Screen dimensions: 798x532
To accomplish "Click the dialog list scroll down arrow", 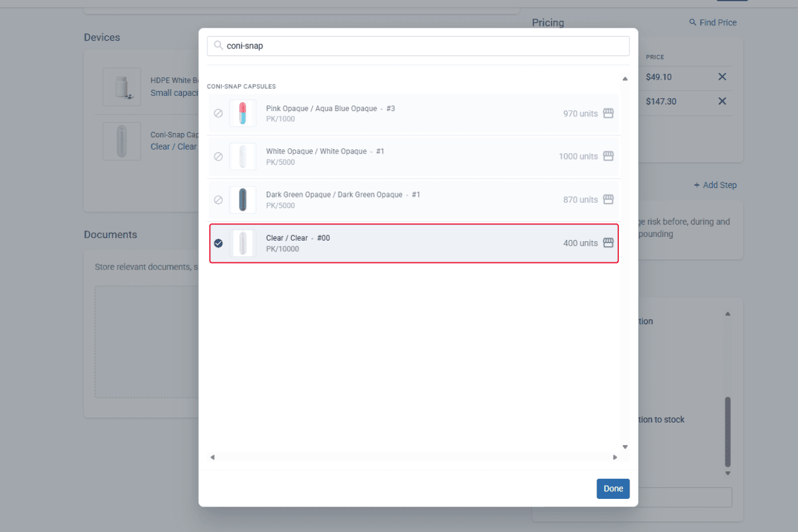I will click(x=625, y=447).
